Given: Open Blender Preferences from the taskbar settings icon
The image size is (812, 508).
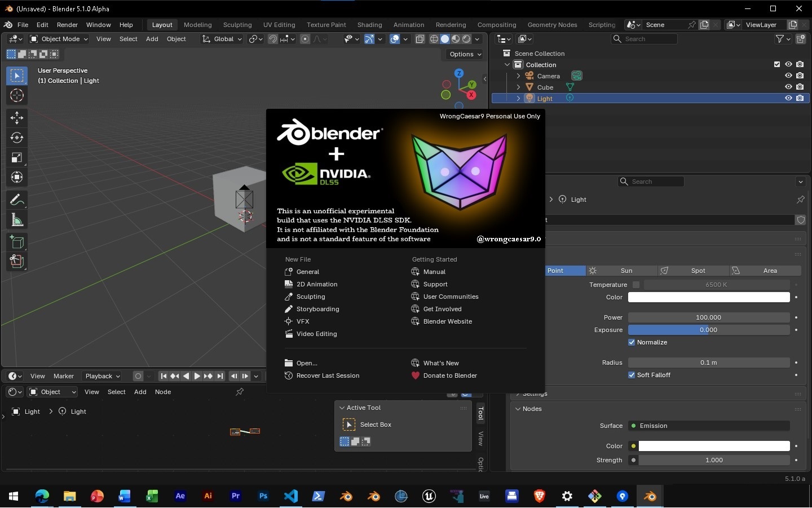Looking at the screenshot, I should click(566, 497).
